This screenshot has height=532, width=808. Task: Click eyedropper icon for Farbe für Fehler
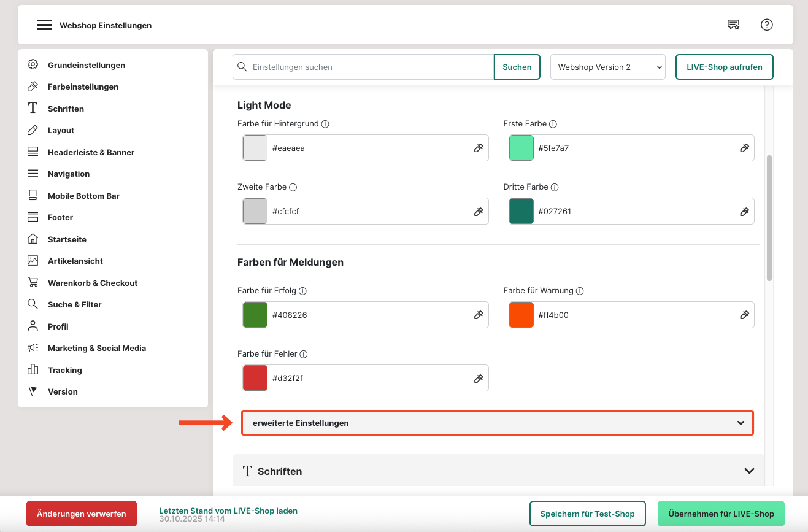(479, 379)
